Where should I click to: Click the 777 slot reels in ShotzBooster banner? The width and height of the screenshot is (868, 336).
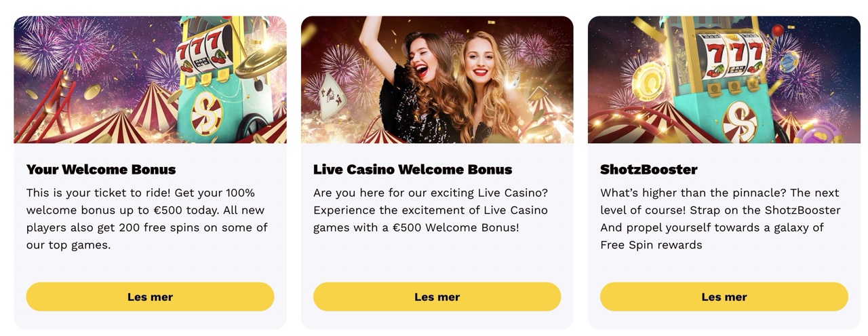(x=734, y=54)
